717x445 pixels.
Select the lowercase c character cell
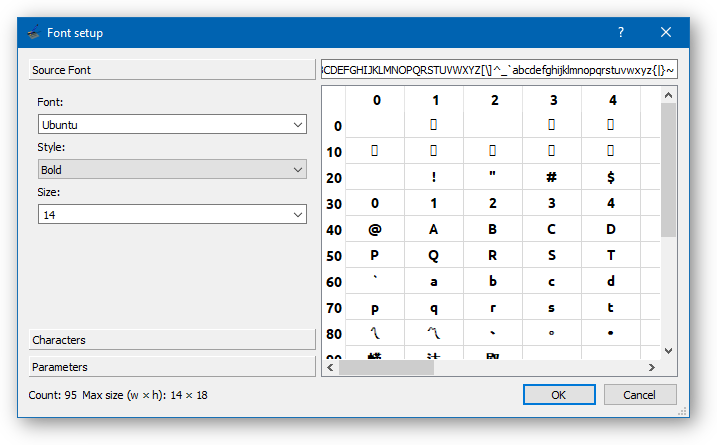pyautogui.click(x=552, y=281)
